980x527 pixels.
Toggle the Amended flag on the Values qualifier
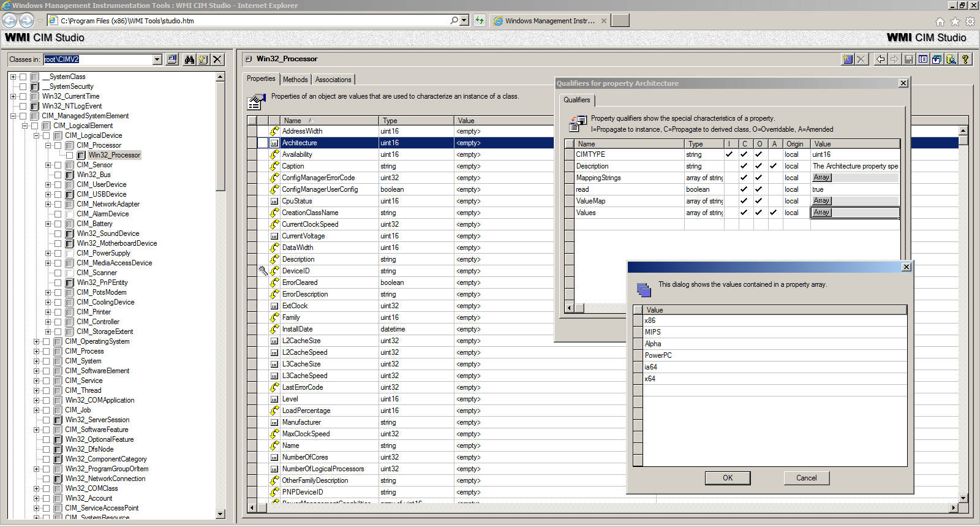point(774,213)
